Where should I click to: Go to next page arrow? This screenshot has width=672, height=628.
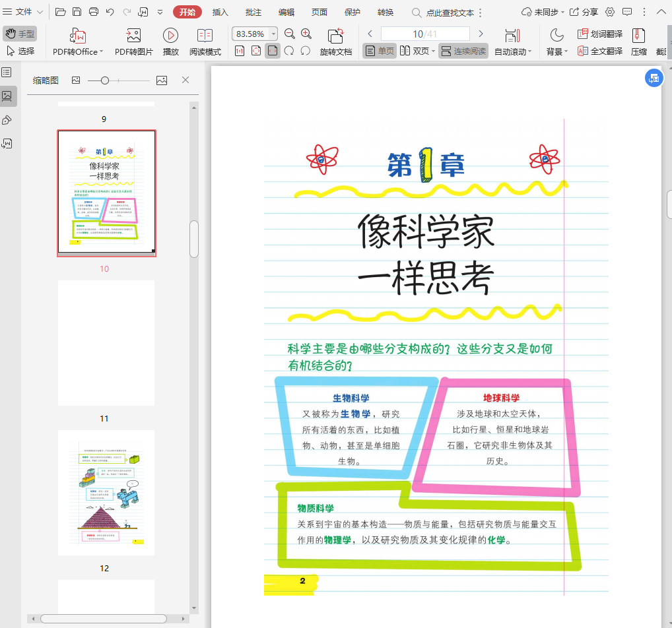(481, 34)
